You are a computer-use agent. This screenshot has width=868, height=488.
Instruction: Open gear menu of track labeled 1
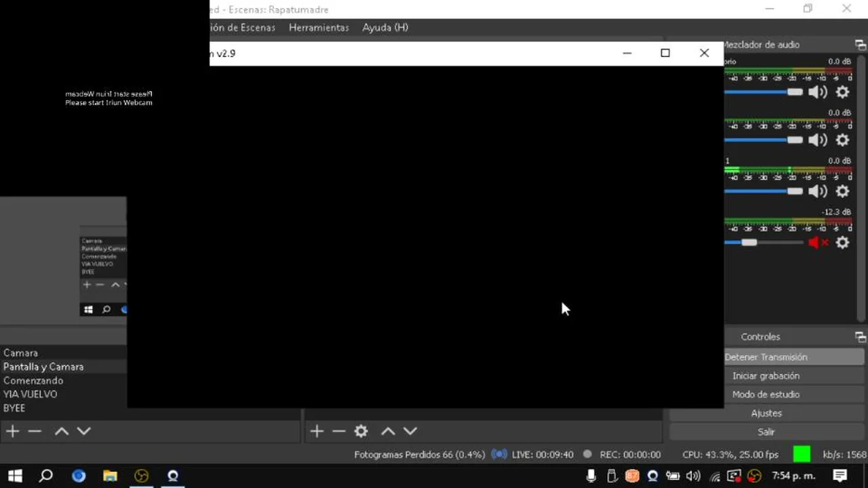(842, 191)
